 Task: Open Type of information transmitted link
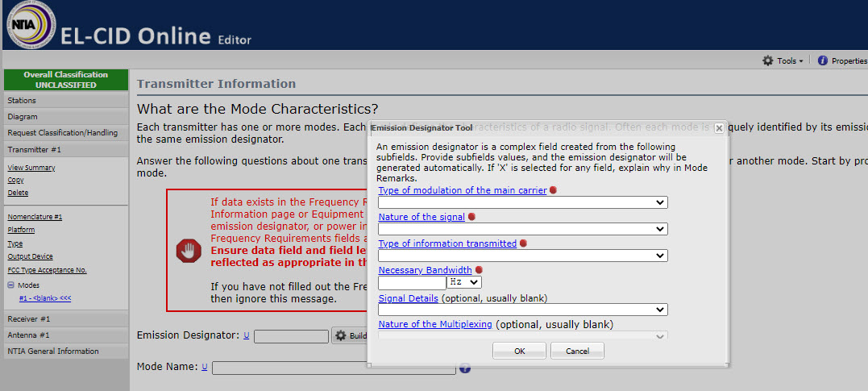coord(447,243)
